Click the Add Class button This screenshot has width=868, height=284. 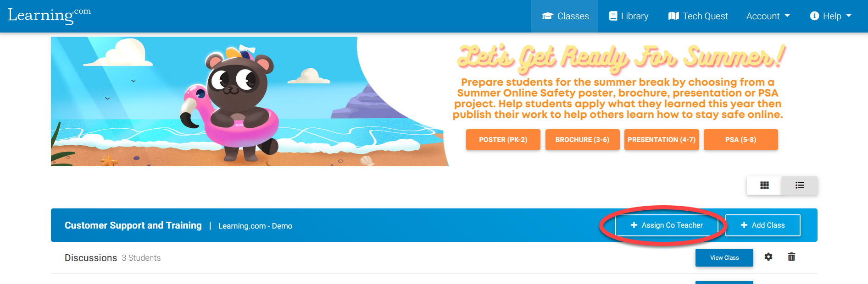pyautogui.click(x=763, y=225)
